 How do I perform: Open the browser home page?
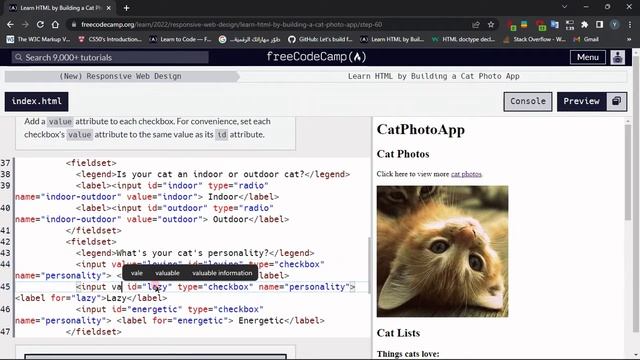pos(55,24)
